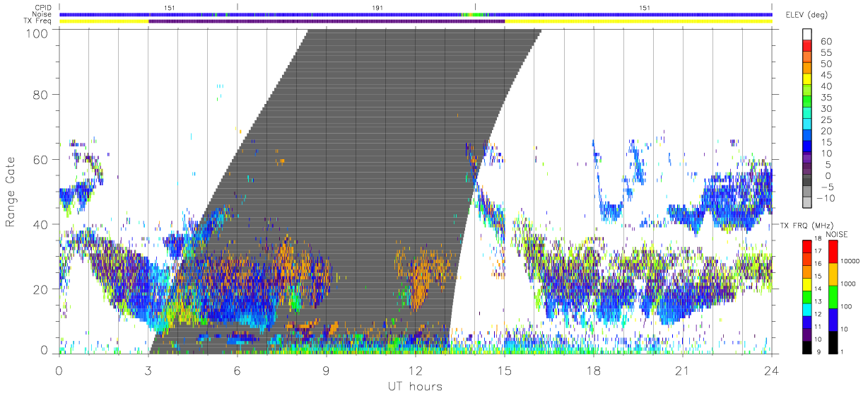
Task: Click the 10000 label on NOISE legend
Action: 850,261
